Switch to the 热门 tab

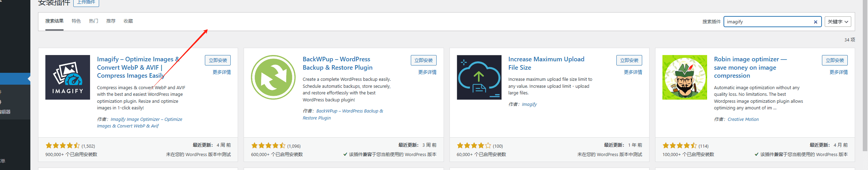(94, 21)
